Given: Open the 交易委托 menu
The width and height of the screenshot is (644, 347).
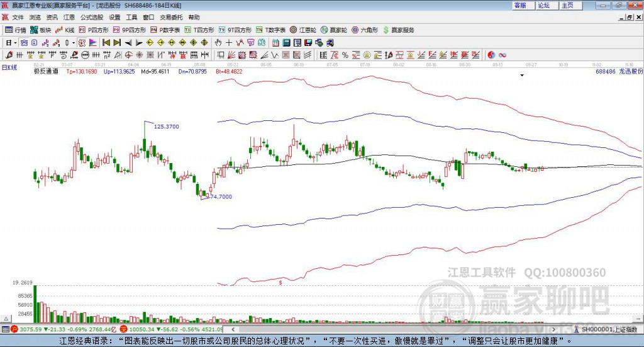Looking at the screenshot, I should pos(171,17).
